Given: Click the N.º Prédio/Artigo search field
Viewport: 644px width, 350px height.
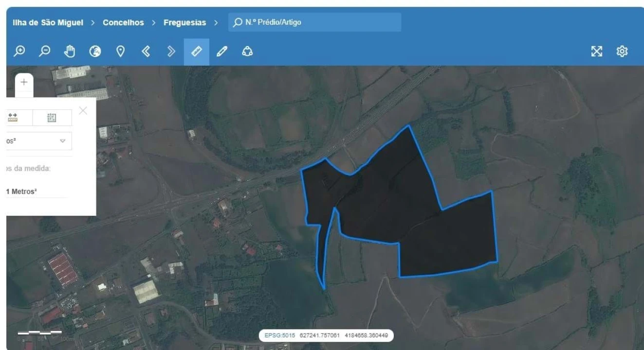Looking at the screenshot, I should pos(314,22).
